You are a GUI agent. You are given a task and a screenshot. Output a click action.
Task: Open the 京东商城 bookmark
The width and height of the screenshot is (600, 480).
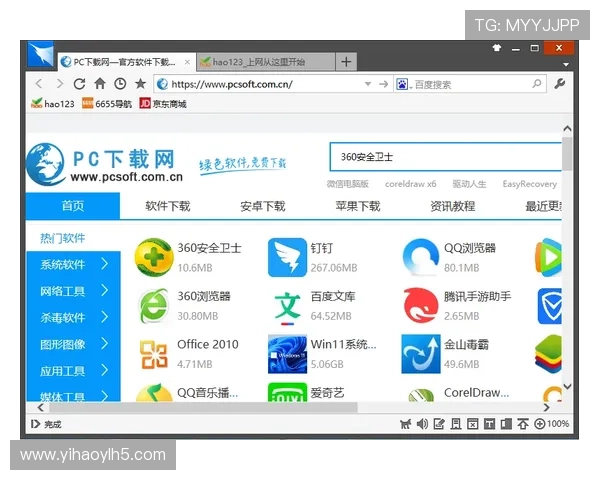(163, 104)
